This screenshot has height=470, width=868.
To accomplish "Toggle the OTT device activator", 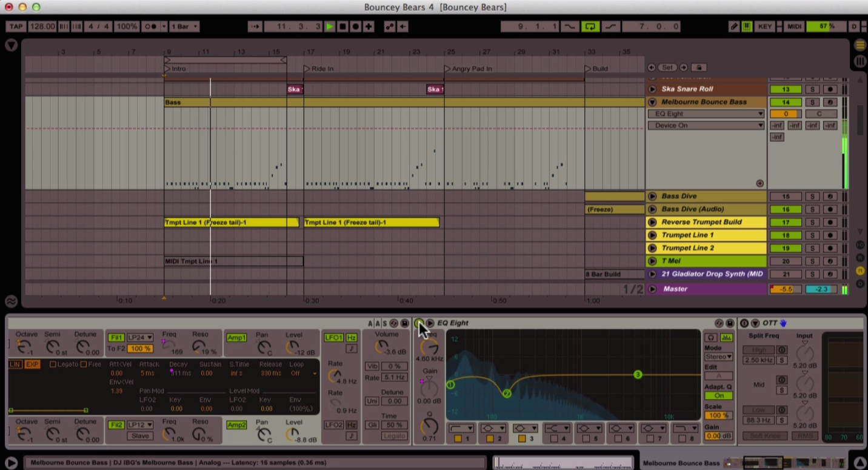I will coord(744,323).
